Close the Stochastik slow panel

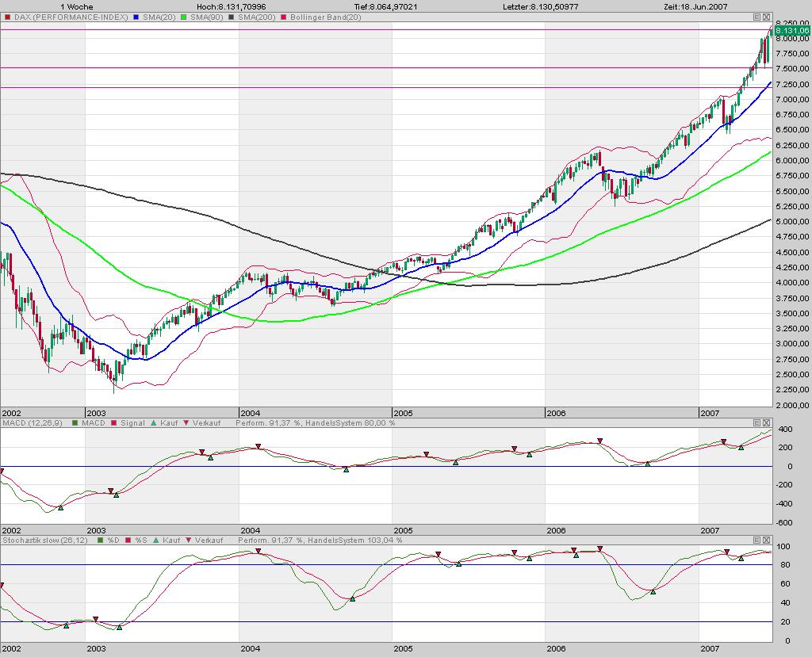coord(766,540)
